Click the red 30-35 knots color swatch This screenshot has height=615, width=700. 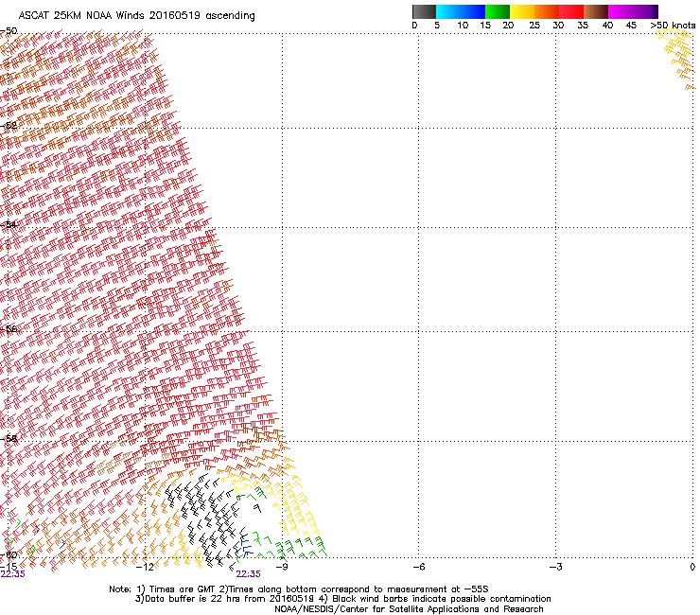click(571, 11)
